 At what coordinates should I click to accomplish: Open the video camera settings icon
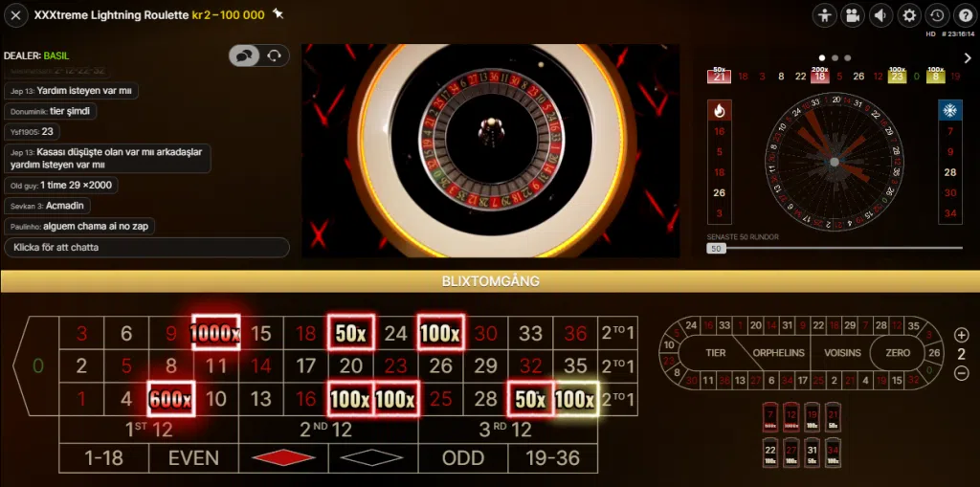(853, 15)
